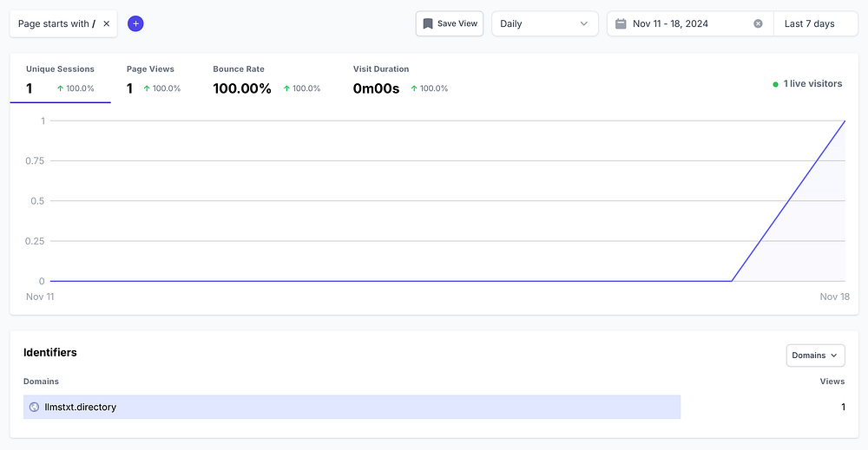Click Visit Duration 0m00s value
868x450 pixels.
point(376,88)
